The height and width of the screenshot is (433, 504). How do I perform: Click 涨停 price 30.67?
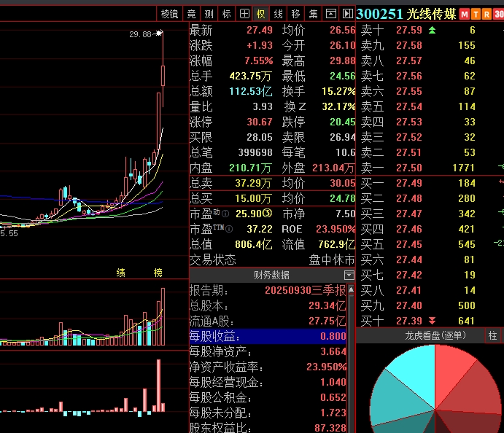[x=260, y=122]
